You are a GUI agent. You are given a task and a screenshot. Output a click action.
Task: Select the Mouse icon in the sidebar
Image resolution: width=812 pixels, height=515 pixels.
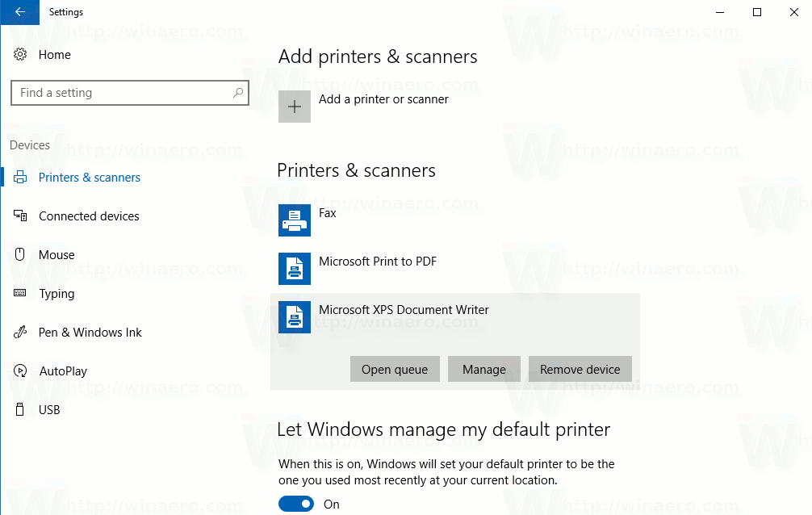click(21, 254)
